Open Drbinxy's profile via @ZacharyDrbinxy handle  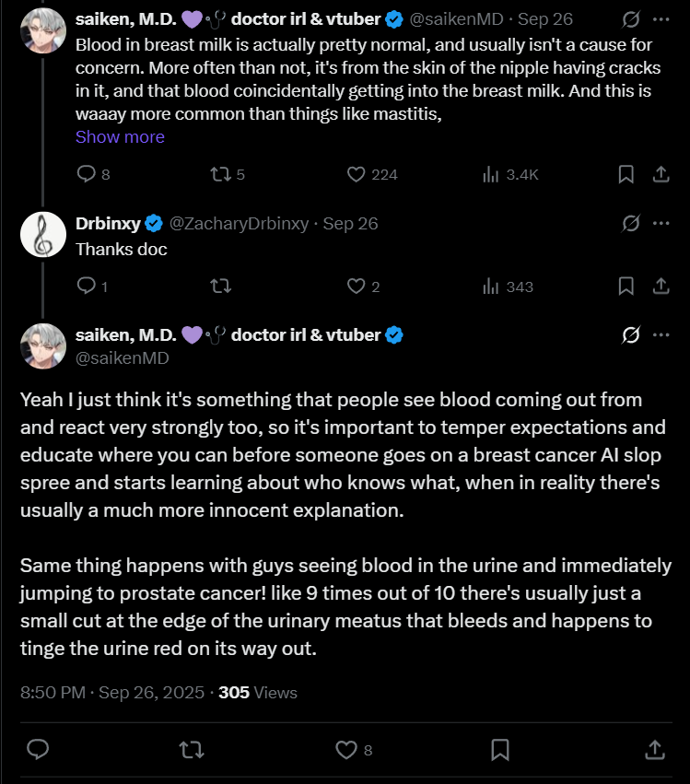click(x=241, y=224)
